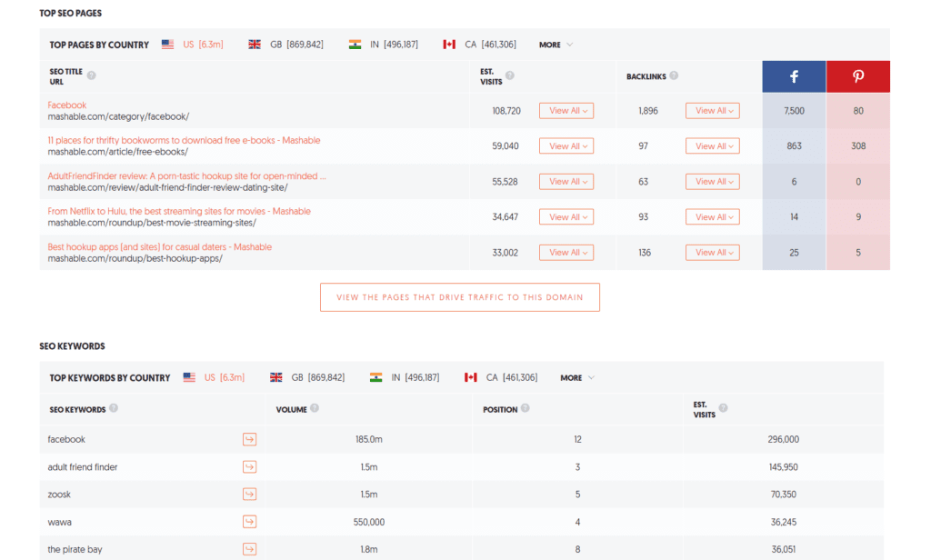Click Pinterest shares value 308

tap(858, 146)
